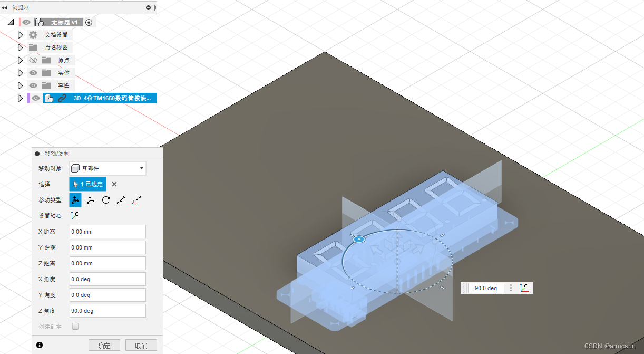Select the 命名视图 label

pyautogui.click(x=56, y=47)
